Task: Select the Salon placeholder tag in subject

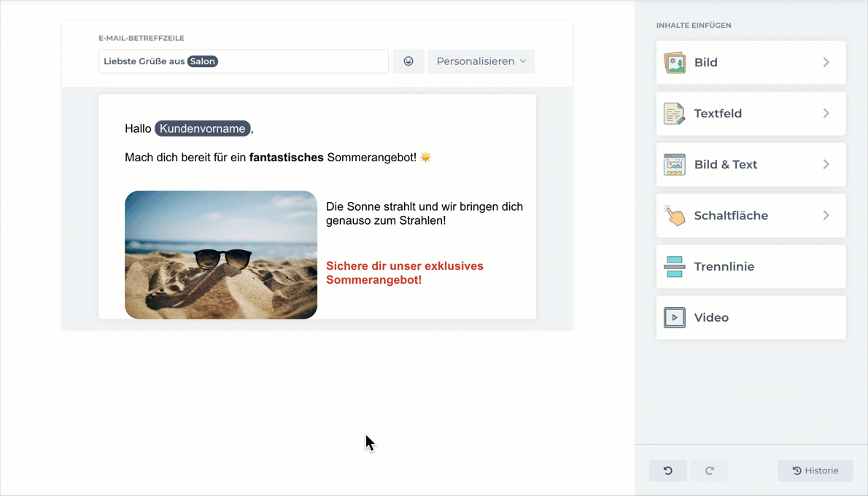Action: tap(203, 61)
